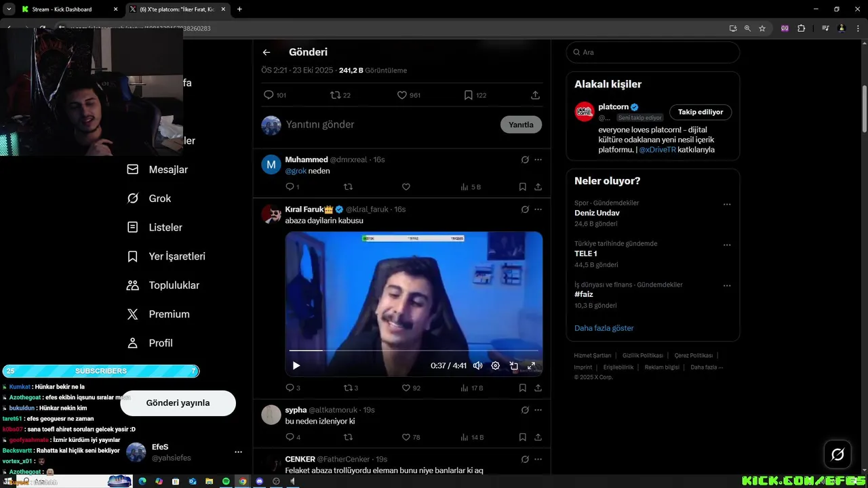Reply to sypha's comment with 4 replies
This screenshot has width=868, height=488.
coord(292,438)
